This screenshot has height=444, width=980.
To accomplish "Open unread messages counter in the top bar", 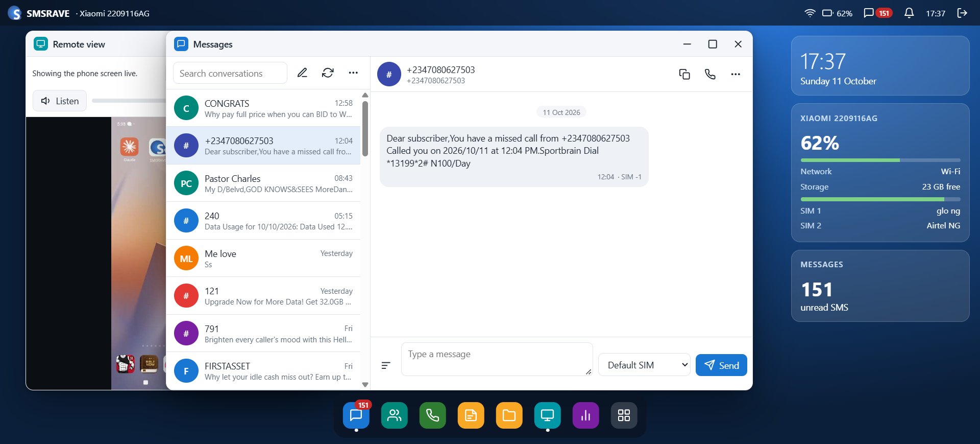I will (x=877, y=13).
